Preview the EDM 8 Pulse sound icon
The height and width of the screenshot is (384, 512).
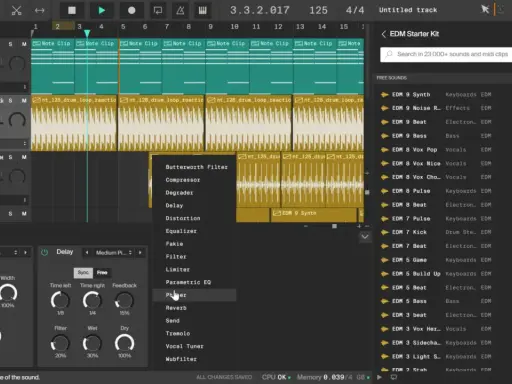(385, 191)
